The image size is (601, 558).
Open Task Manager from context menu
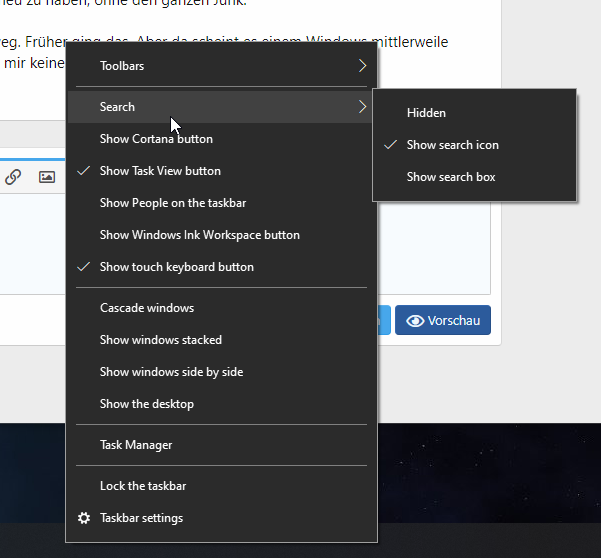(221, 445)
